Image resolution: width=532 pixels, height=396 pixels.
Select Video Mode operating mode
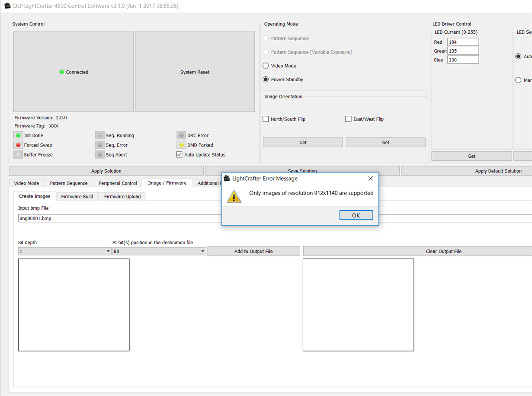266,66
